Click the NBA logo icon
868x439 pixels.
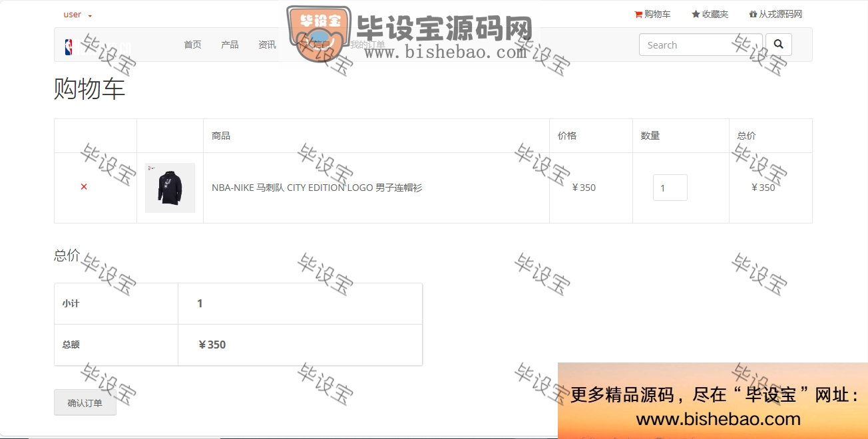pos(69,47)
